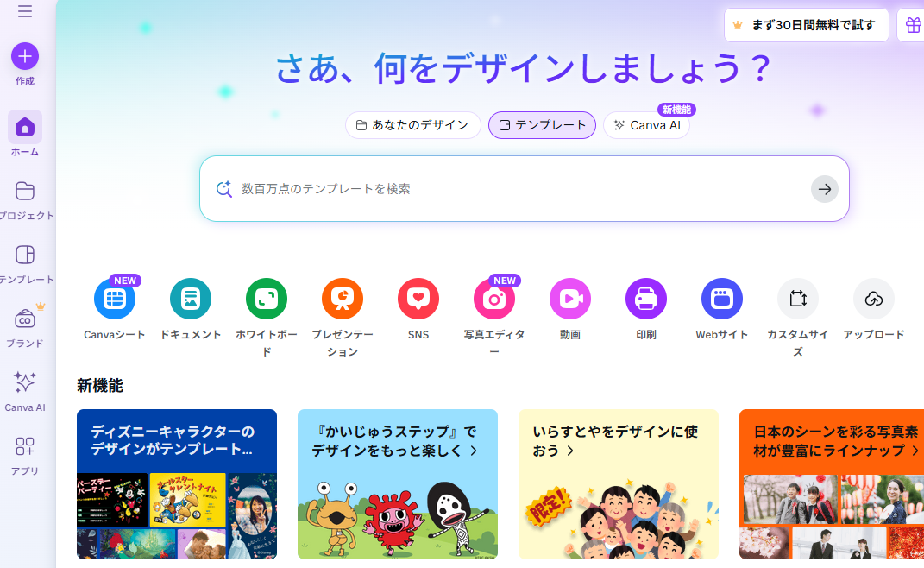Create a 動画 design
The height and width of the screenshot is (568, 924).
[569, 299]
